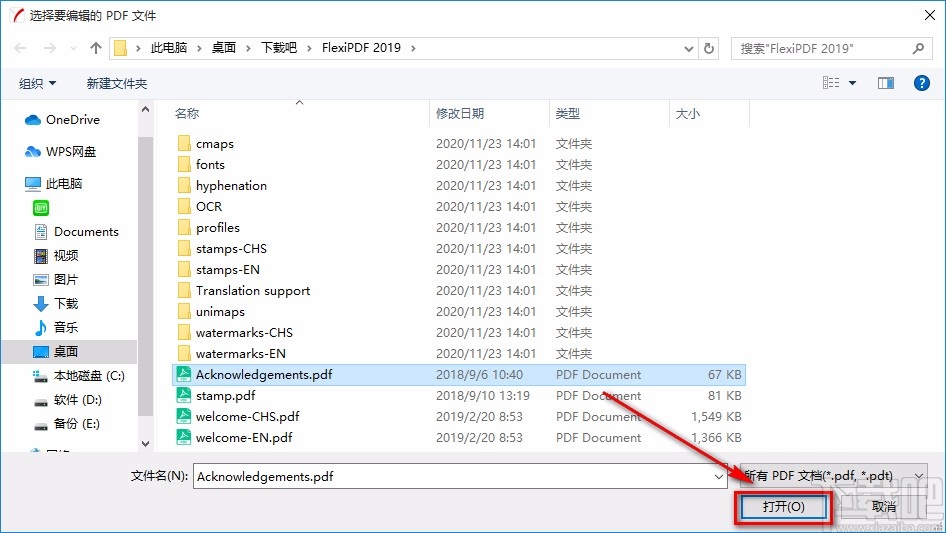
Task: Click 桌面 in the address bar
Action: click(x=224, y=48)
